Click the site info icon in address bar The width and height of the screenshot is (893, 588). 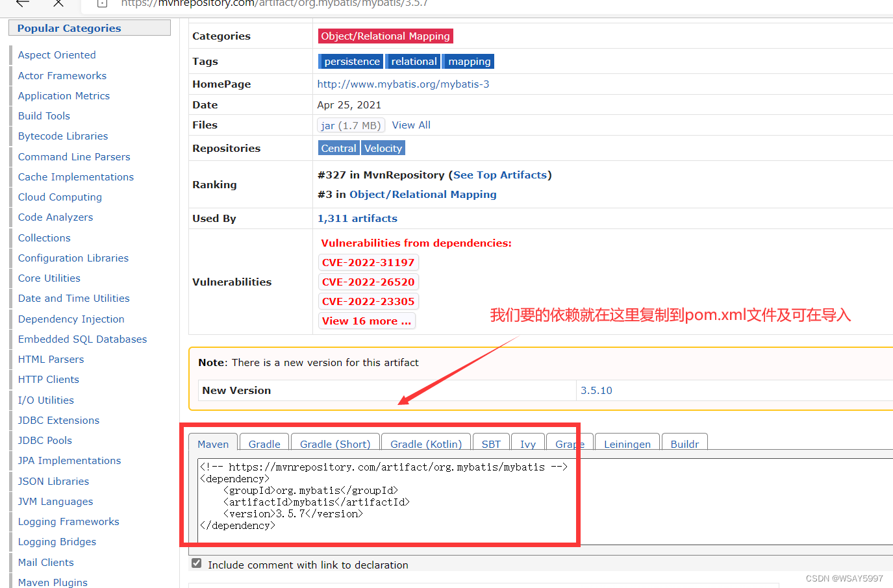pyautogui.click(x=102, y=3)
